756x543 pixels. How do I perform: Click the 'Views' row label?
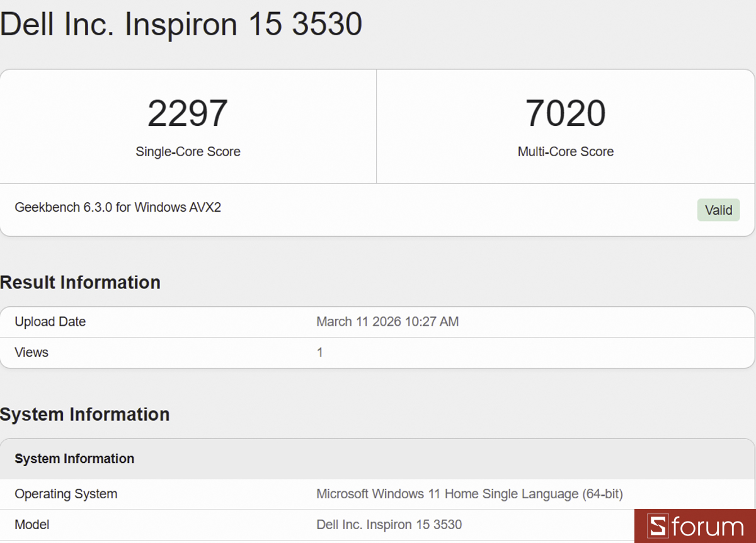31,352
